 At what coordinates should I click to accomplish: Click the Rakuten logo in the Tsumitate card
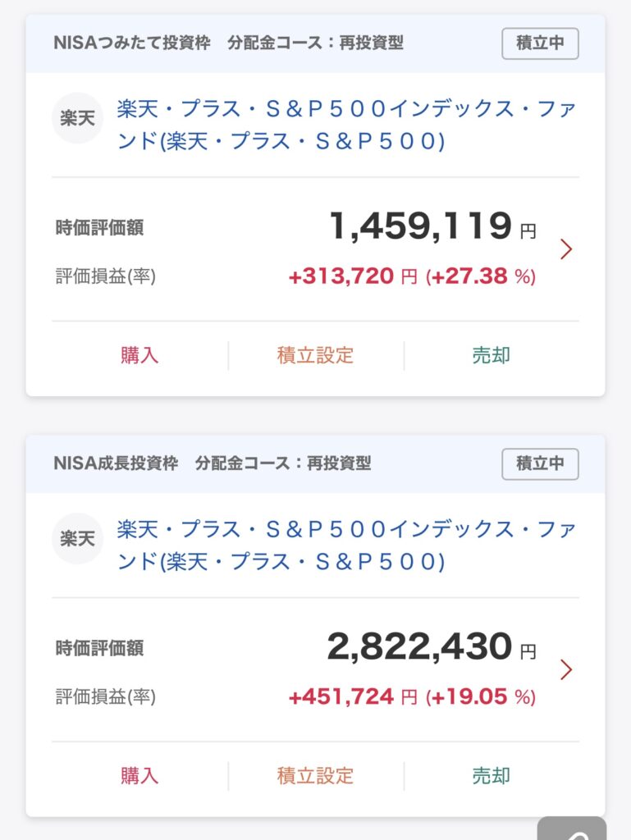pos(78,119)
